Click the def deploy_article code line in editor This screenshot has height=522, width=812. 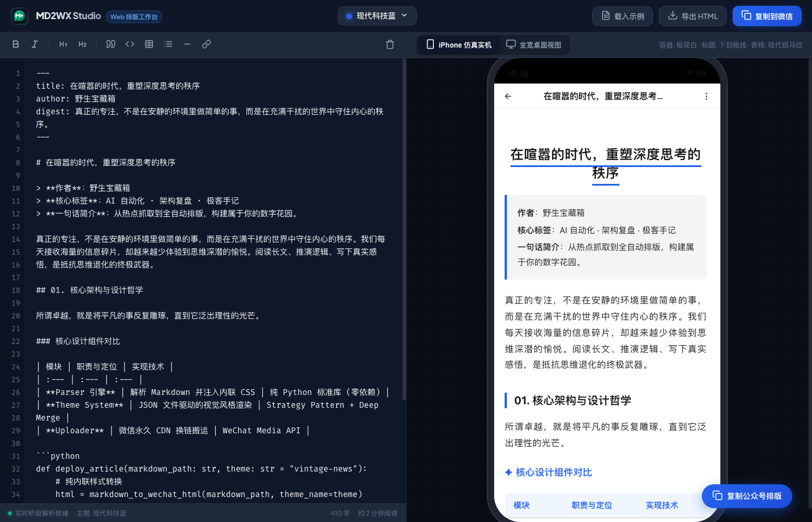[201, 469]
